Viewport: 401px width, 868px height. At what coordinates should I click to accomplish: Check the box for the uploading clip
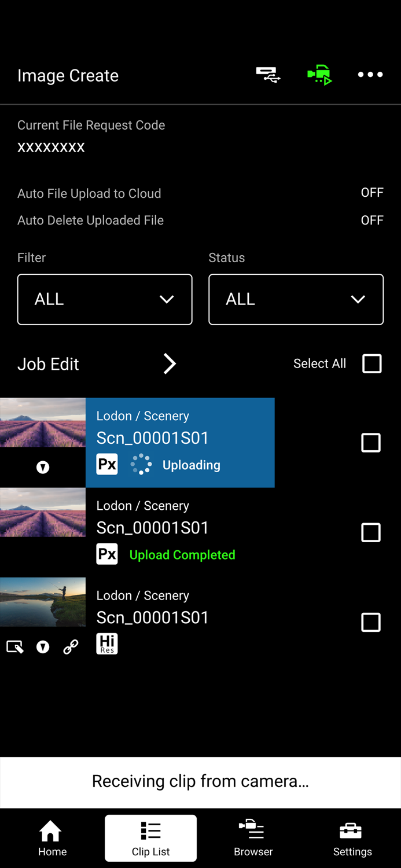(x=371, y=443)
